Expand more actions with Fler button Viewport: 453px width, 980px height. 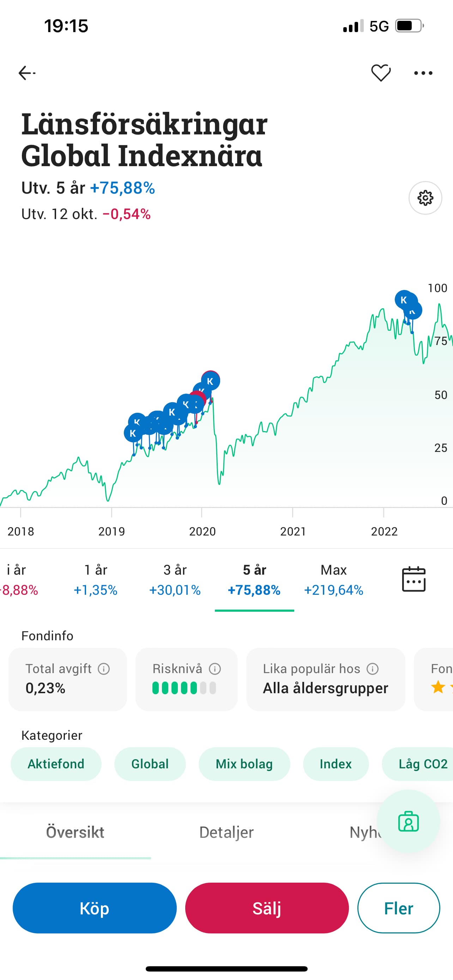tap(398, 908)
